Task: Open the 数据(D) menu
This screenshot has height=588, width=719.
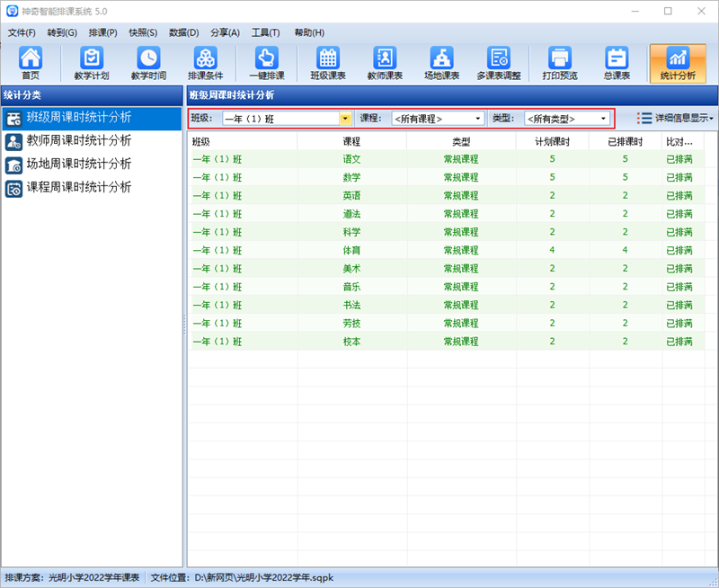Action: (184, 32)
